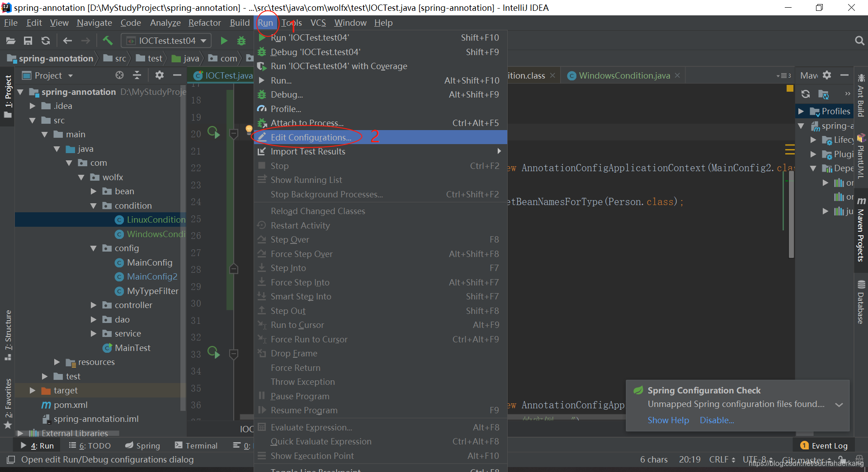
Task: Select Edit Configurations menu item
Action: [380, 137]
